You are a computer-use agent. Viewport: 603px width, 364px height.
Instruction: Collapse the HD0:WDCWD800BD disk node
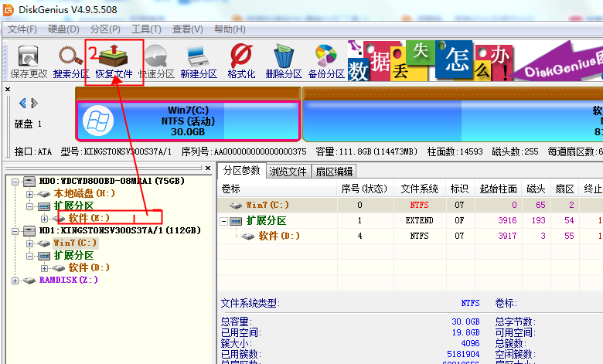15,182
